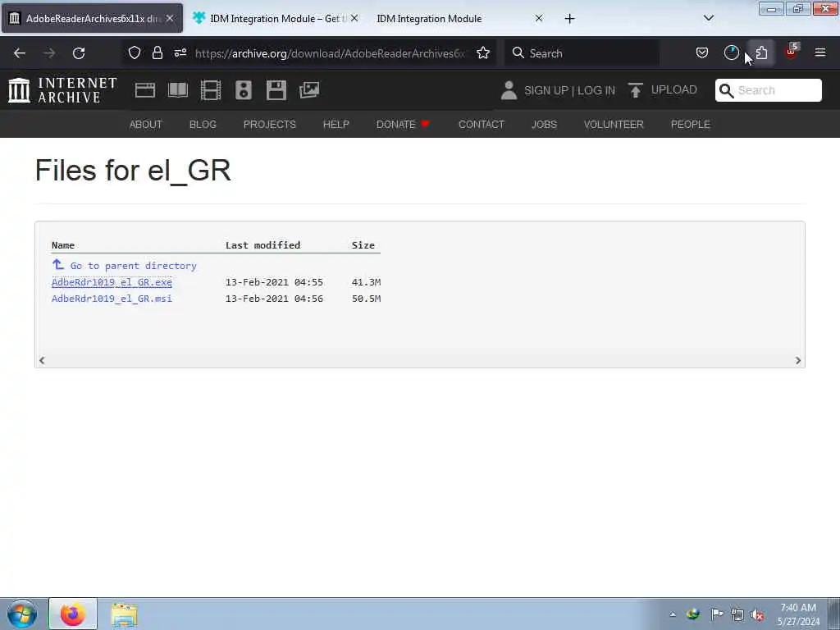Click the Internet Archive logo
840x630 pixels.
[x=62, y=89]
